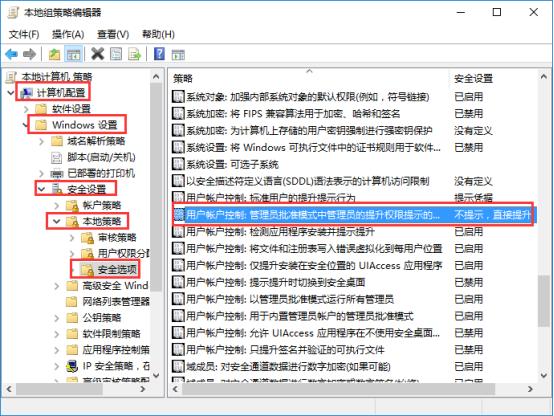Click 已禁用 value of 系统加密 FIPS row
The width and height of the screenshot is (554, 416).
[x=468, y=113]
